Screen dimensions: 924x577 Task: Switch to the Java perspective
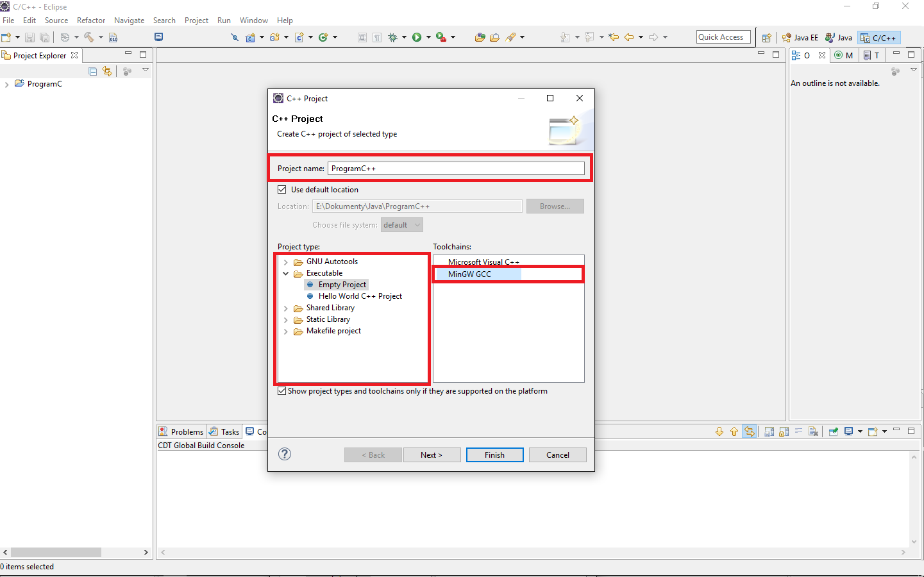[x=839, y=38]
